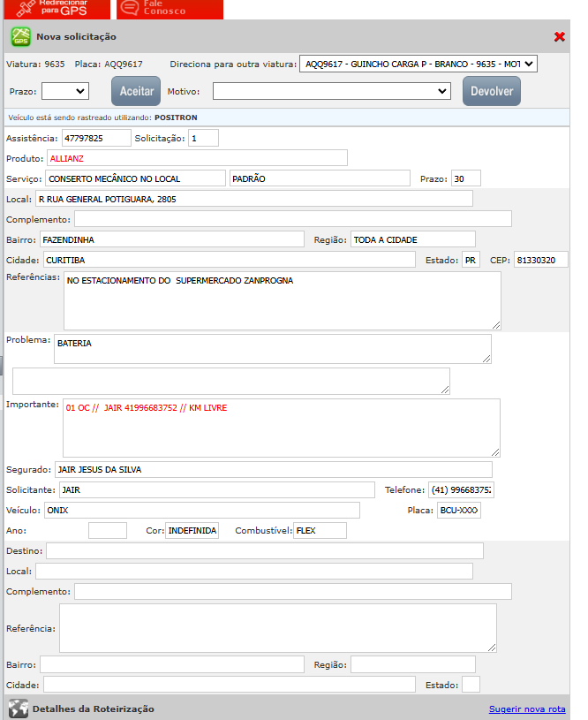Click the Nova solicitação title text
The image size is (588, 720).
[x=76, y=37]
